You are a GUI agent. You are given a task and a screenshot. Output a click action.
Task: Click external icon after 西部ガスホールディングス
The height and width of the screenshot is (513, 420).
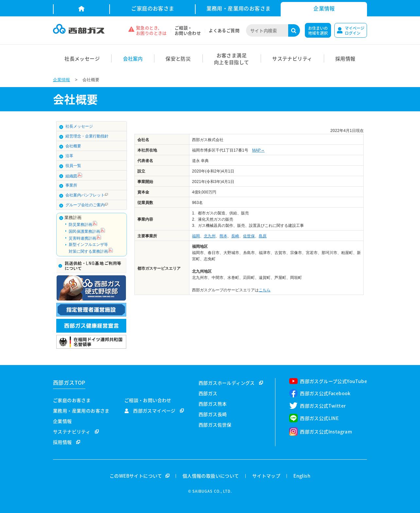pyautogui.click(x=261, y=383)
